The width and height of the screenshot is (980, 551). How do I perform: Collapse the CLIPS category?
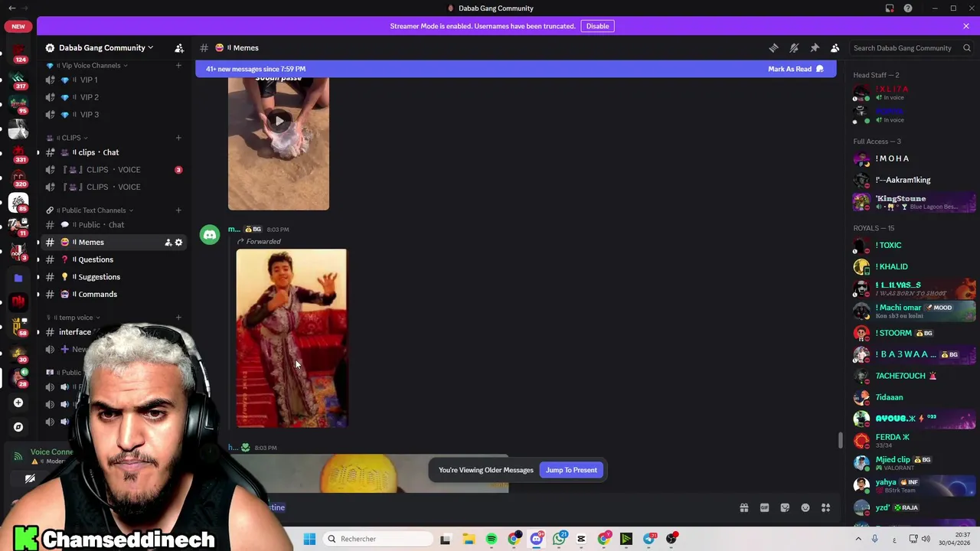point(71,138)
